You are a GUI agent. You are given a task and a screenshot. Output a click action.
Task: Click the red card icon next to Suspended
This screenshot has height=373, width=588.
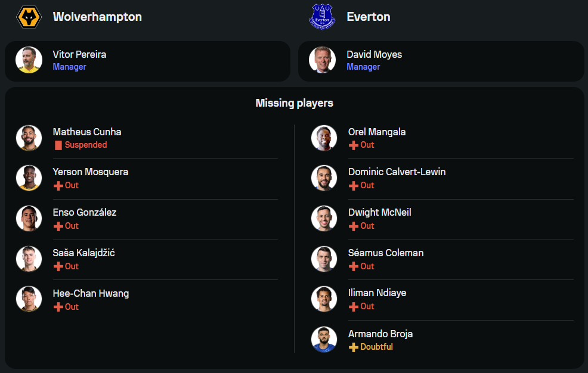[58, 145]
